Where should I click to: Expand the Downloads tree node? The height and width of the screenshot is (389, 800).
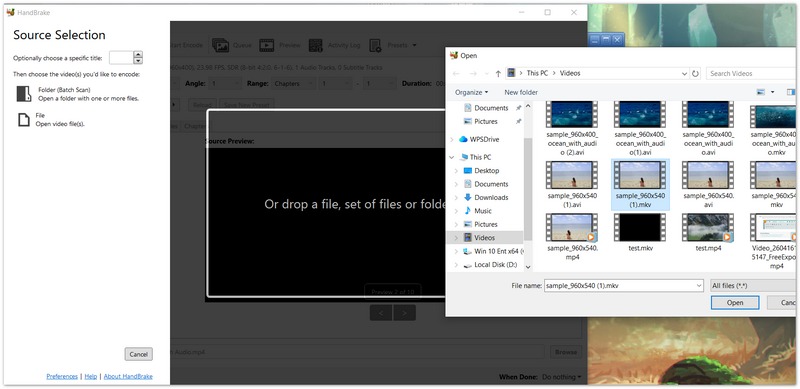coord(456,198)
